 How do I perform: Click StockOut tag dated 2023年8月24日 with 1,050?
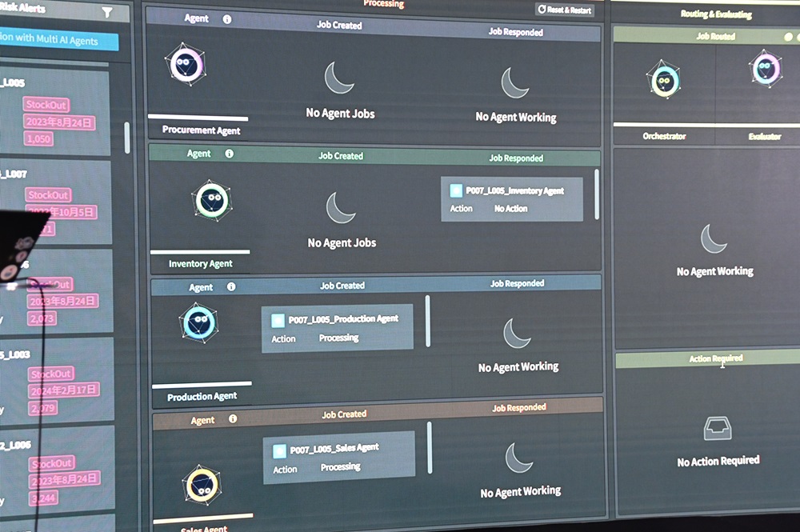pos(46,105)
